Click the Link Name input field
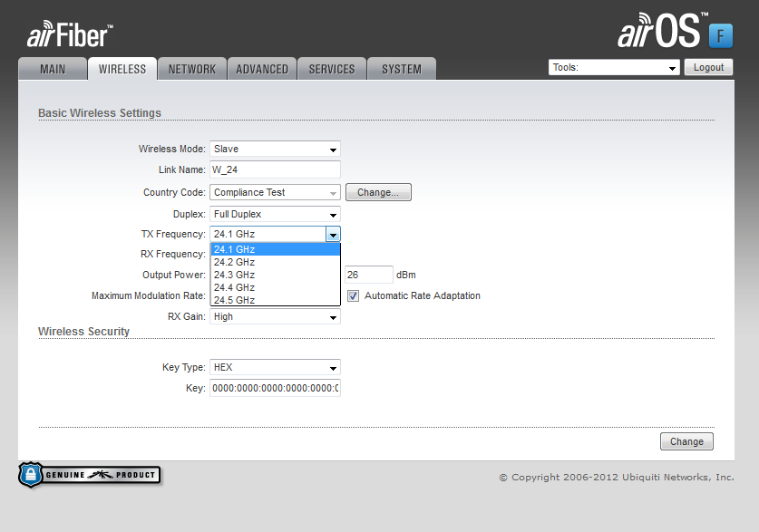Image resolution: width=759 pixels, height=532 pixels. coord(275,169)
